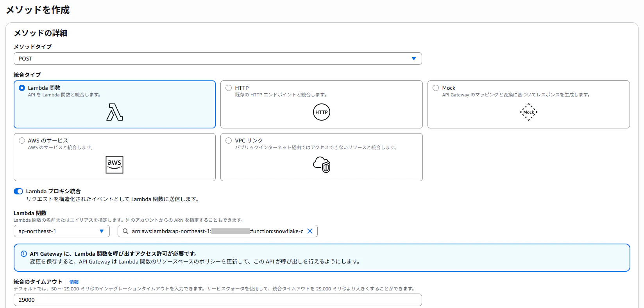Click the timeout field showing 29000
Screen dimensions: 644x308
[x=218, y=300]
